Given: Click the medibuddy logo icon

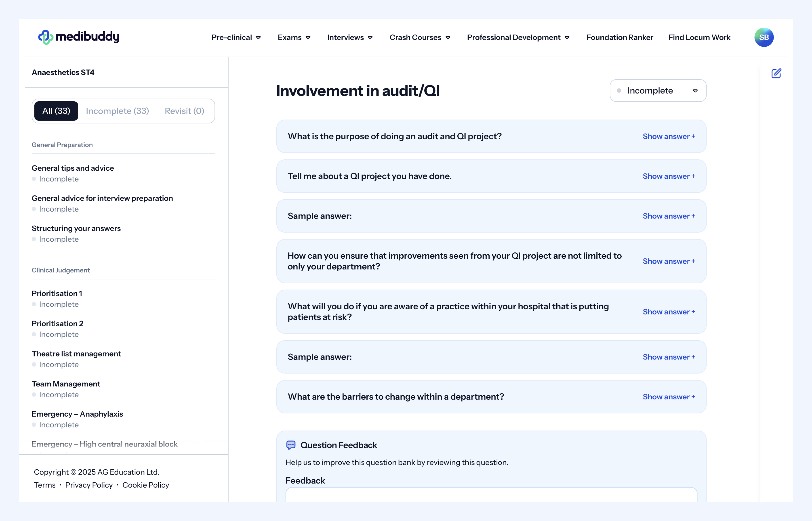Looking at the screenshot, I should coord(46,37).
